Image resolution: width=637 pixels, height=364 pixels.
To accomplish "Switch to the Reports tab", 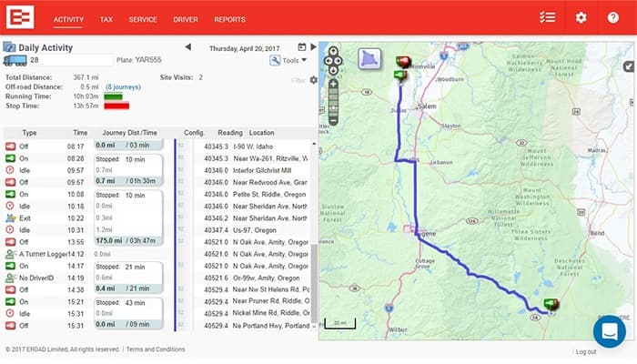I will pyautogui.click(x=229, y=19).
